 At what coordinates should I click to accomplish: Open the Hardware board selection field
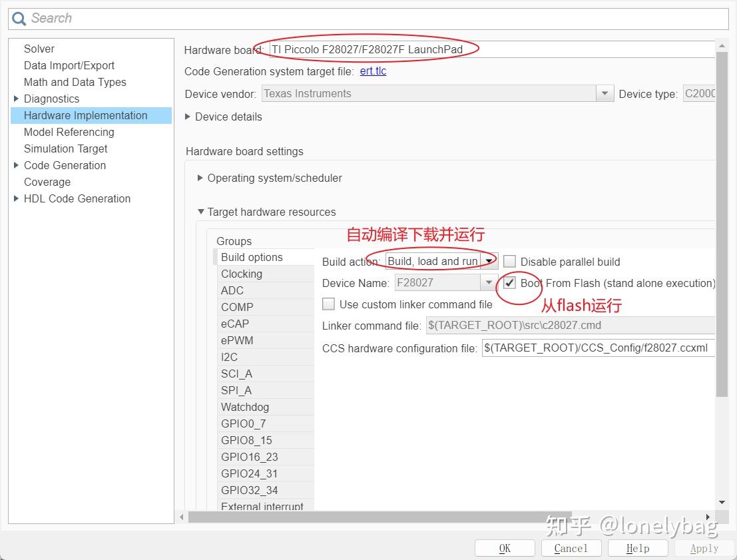(x=491, y=49)
